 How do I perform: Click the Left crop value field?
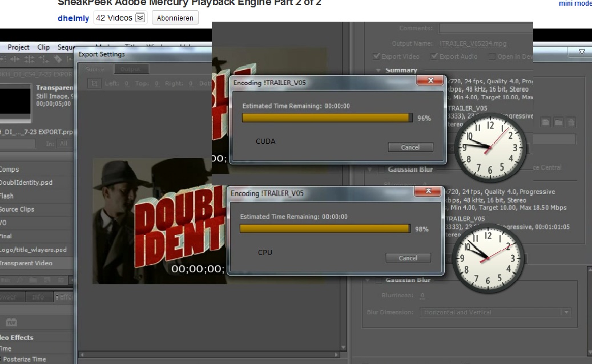(127, 83)
